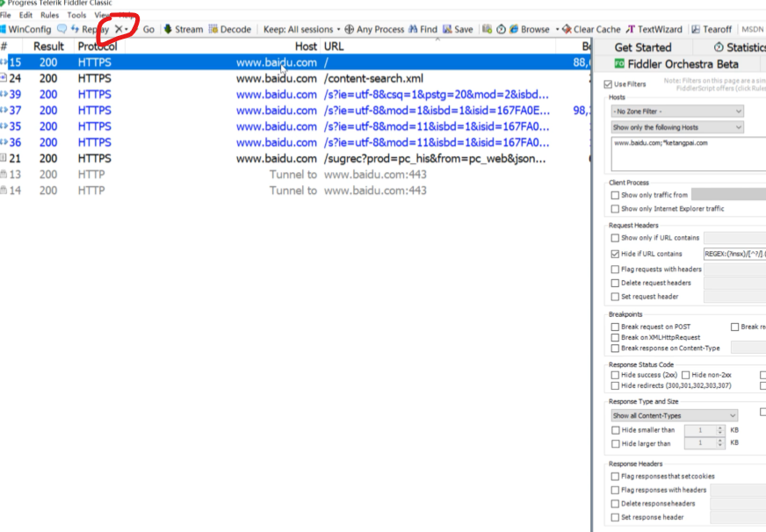Image resolution: width=766 pixels, height=532 pixels.
Task: Select the /sugrec?prod=pc_his session row
Action: [295, 158]
